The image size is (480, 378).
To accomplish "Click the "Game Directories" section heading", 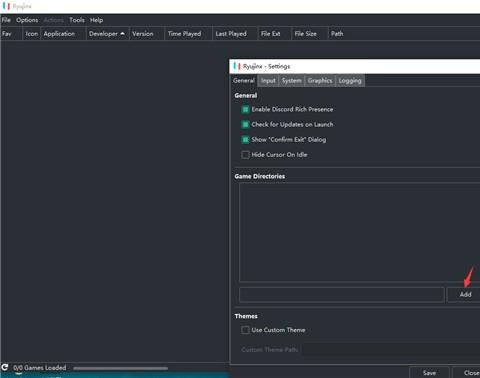I will [x=260, y=176].
